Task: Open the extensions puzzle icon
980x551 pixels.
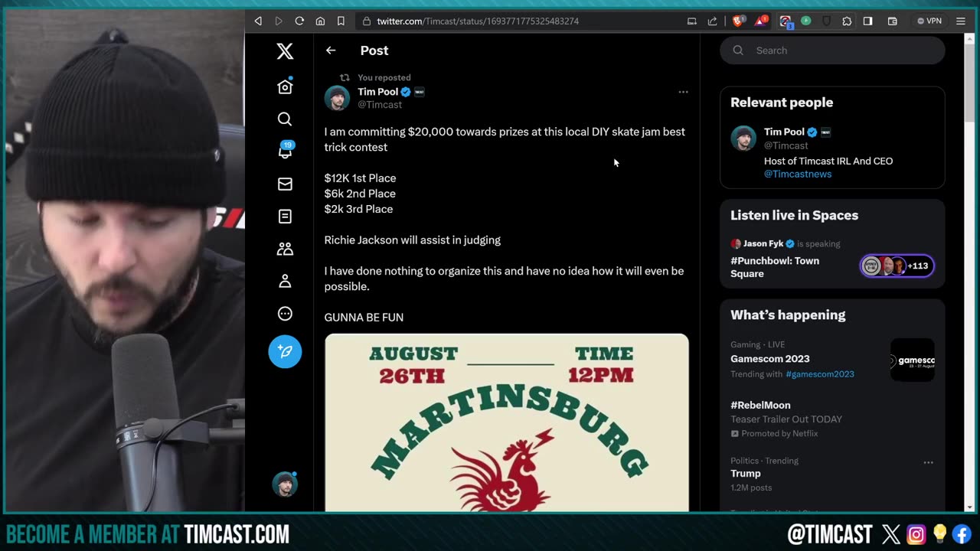Action: click(x=847, y=21)
